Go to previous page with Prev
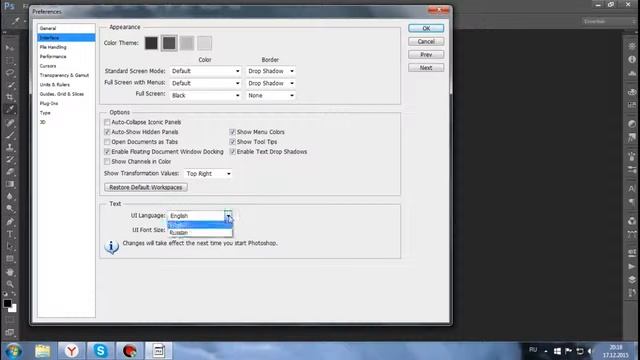640x360 pixels. (426, 55)
